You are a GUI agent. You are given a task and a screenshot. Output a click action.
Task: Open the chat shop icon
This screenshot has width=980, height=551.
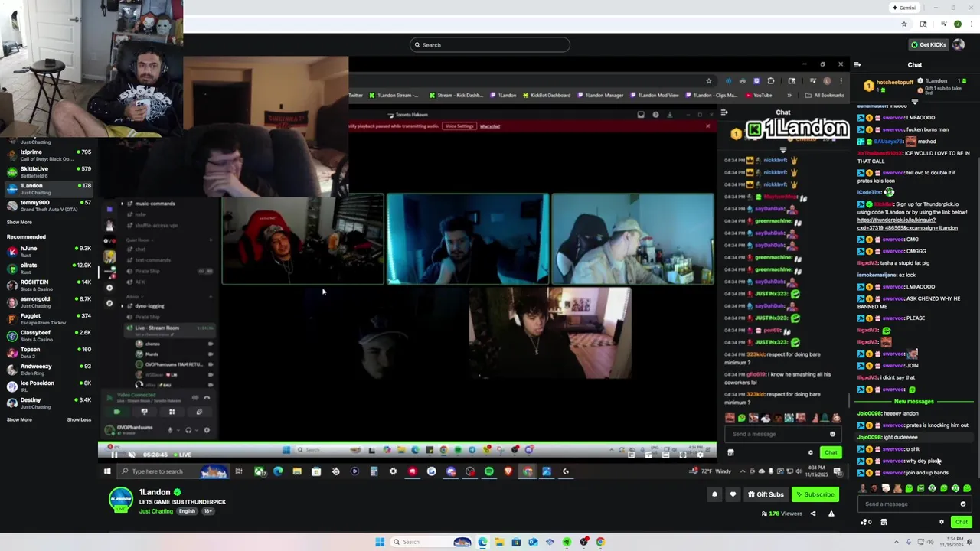(x=884, y=522)
